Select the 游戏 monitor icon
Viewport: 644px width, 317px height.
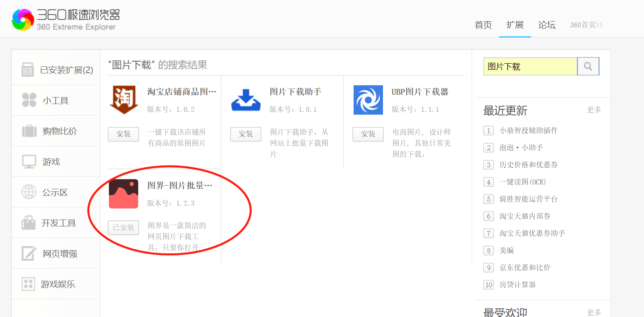(29, 162)
